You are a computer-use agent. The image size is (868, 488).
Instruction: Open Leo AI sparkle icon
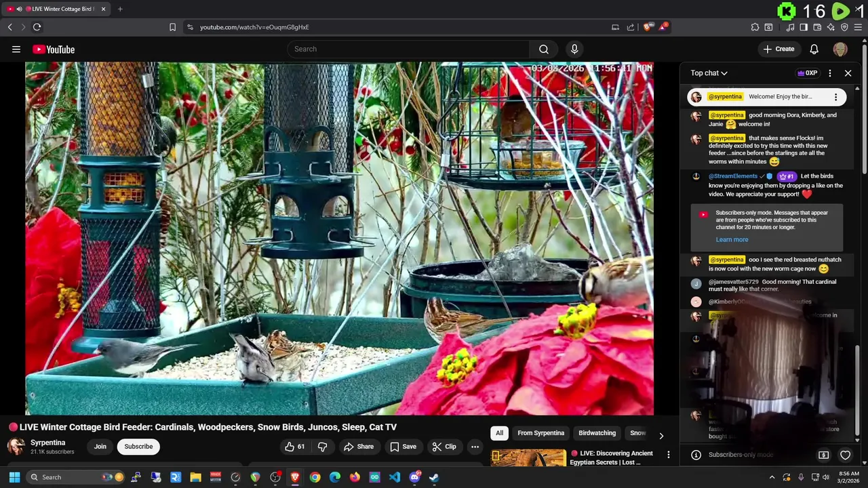[x=831, y=27]
